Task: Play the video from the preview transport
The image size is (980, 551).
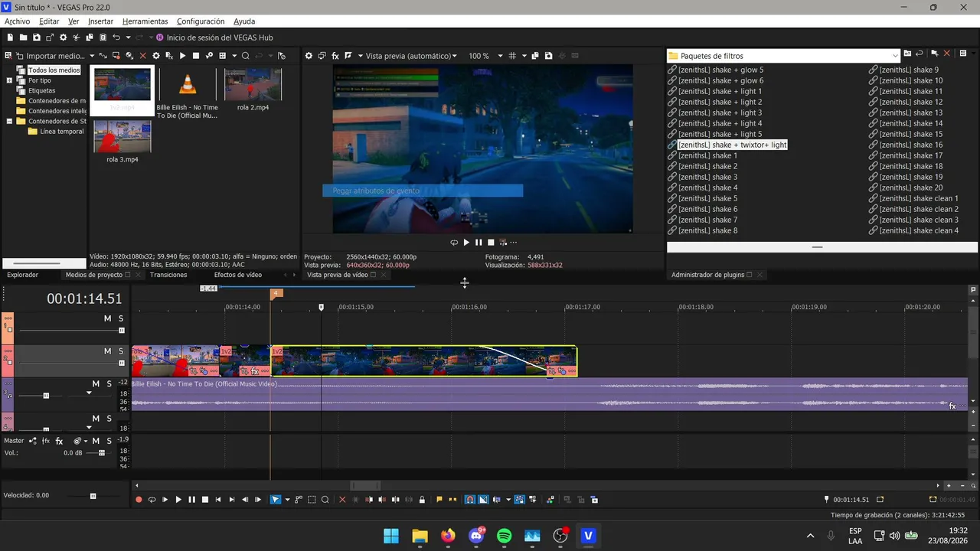Action: tap(466, 243)
